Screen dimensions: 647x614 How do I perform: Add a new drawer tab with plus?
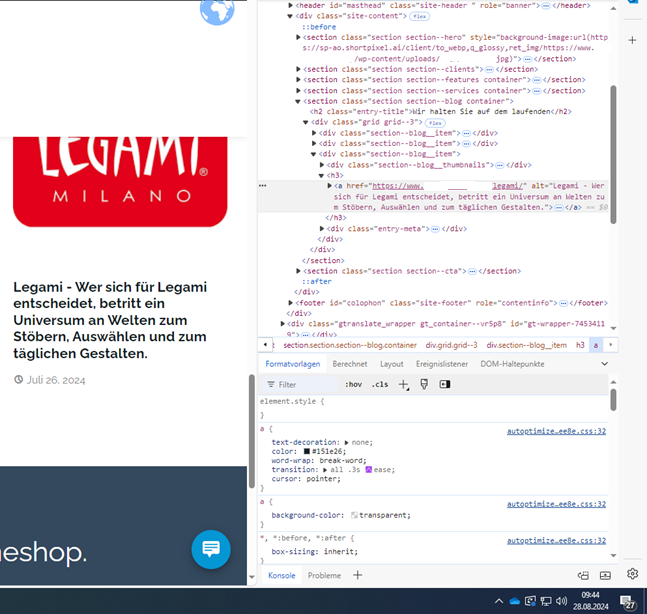click(x=357, y=575)
